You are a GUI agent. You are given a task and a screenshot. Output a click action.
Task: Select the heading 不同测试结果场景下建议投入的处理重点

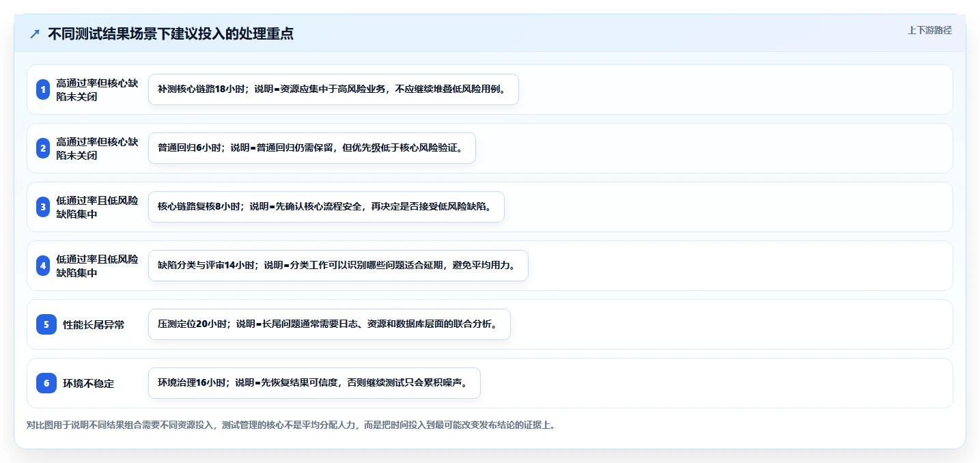171,33
